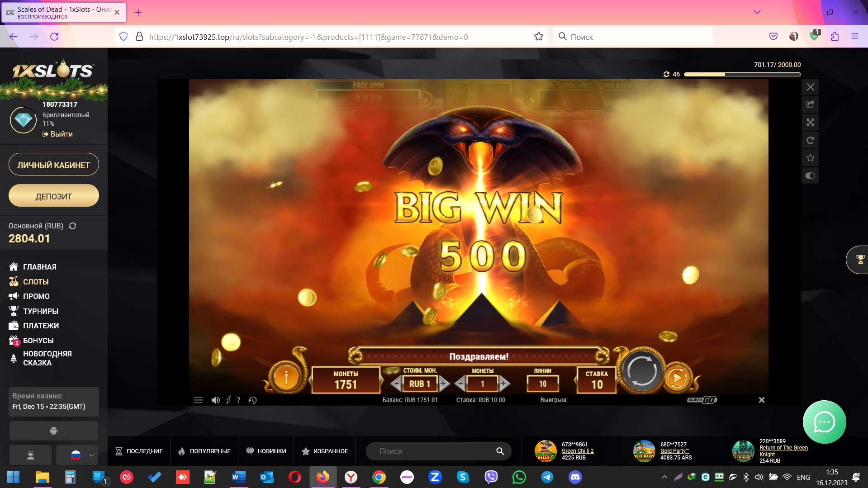868x488 pixels.
Task: Open the game history icon
Action: [253, 400]
